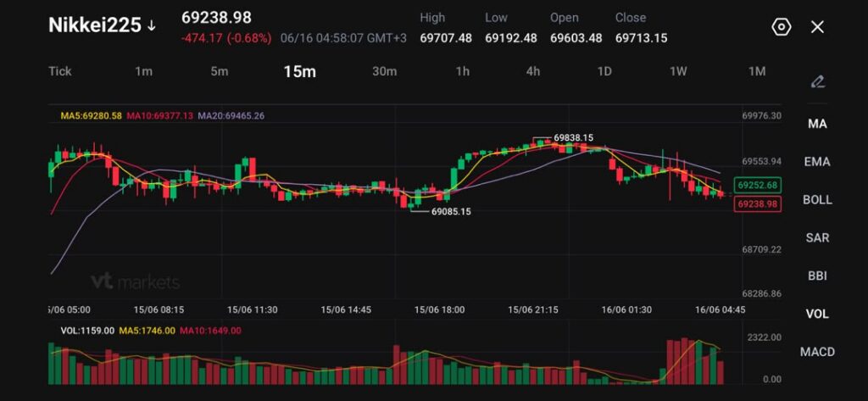The width and height of the screenshot is (868, 401).
Task: Expand the Nikkei225 symbol dropdown arrow
Action: click(151, 25)
